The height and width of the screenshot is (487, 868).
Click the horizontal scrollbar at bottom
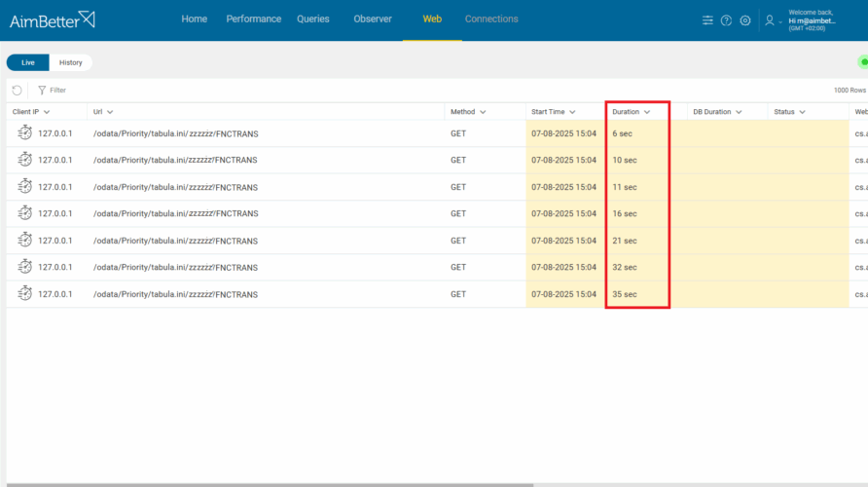coord(270,485)
